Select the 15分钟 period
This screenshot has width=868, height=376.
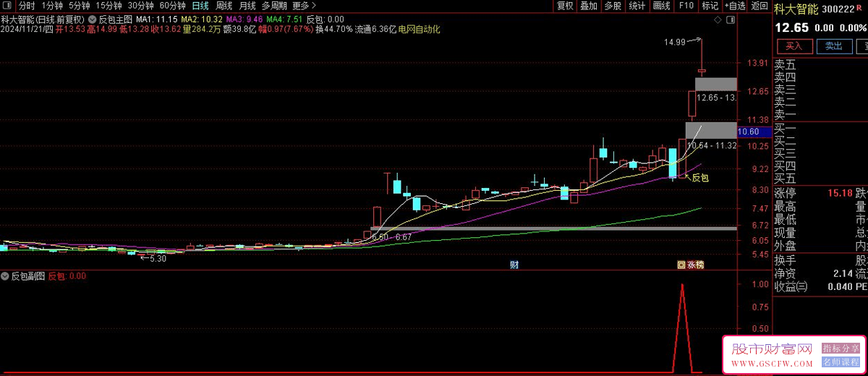(x=109, y=6)
